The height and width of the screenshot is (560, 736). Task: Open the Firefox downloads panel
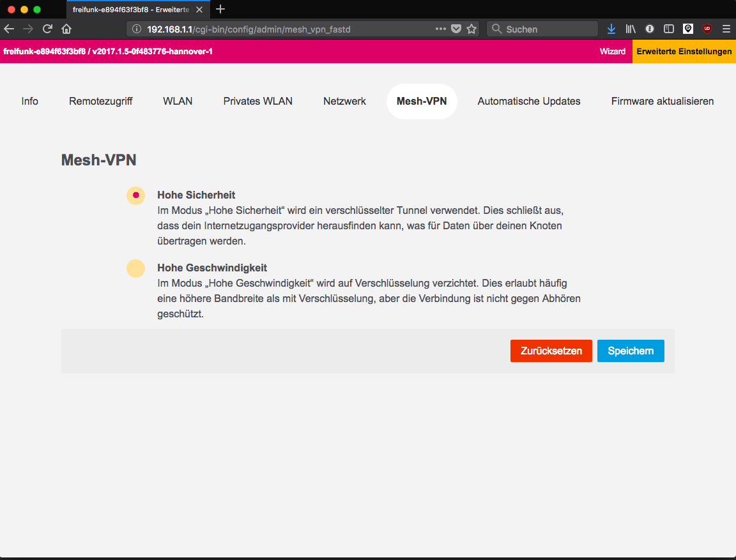pyautogui.click(x=611, y=29)
